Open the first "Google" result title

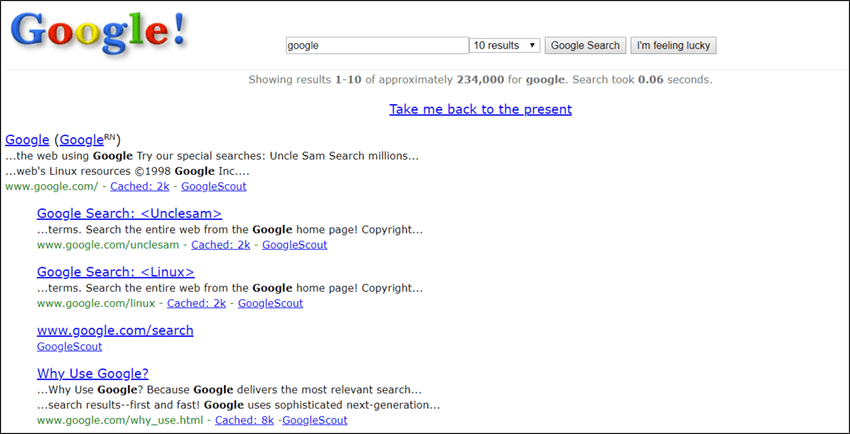(27, 140)
